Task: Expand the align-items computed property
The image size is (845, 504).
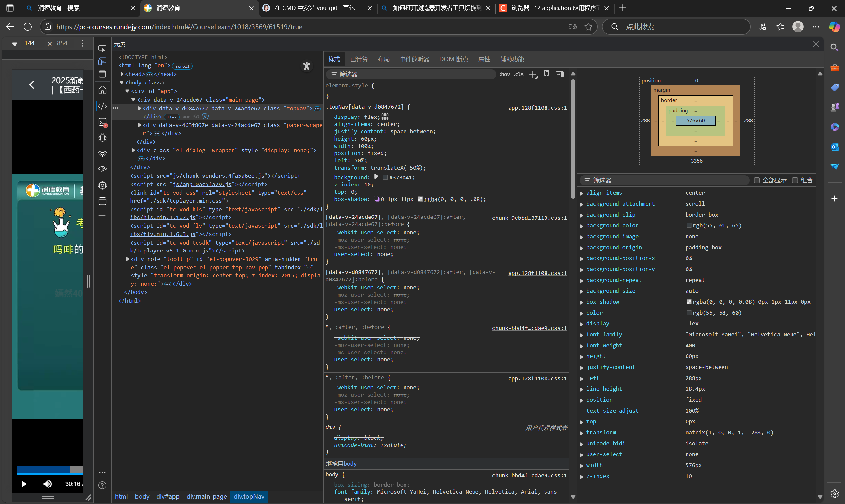Action: click(581, 193)
